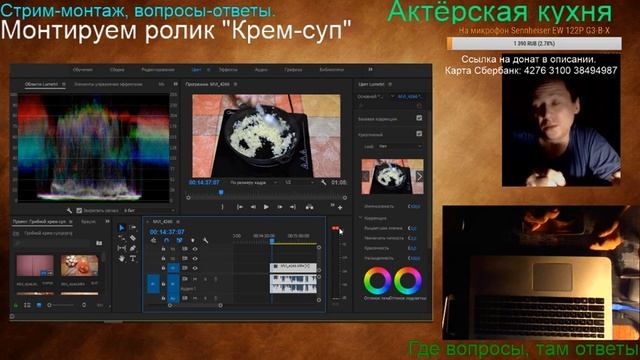Select the pink clip thumbnail in Project panel
Viewport: 640px width, 360px height.
[35, 266]
